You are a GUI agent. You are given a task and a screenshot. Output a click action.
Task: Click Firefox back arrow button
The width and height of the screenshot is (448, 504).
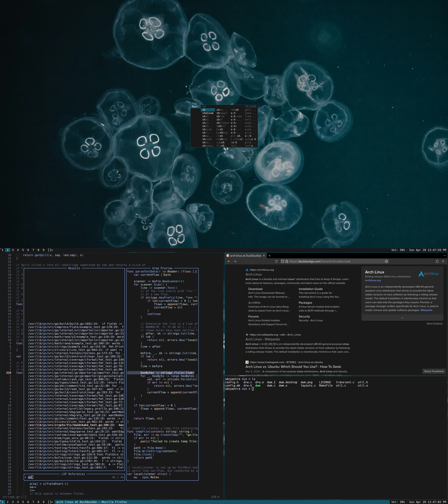(229, 261)
